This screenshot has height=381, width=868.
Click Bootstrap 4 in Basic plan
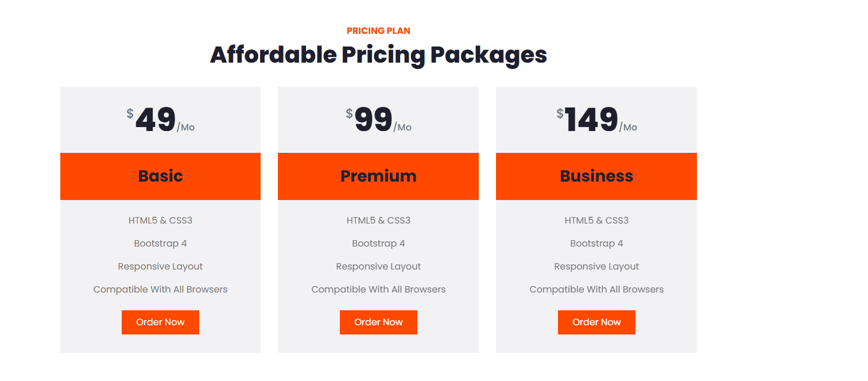click(x=160, y=244)
